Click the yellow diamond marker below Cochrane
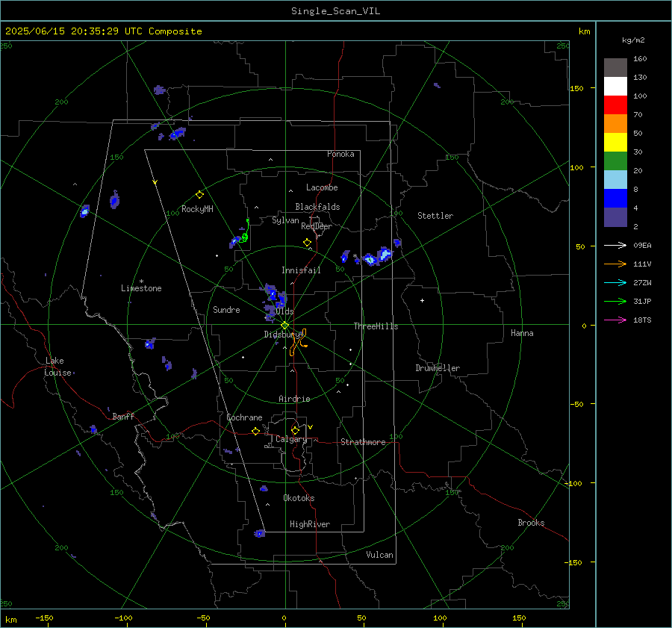Viewport: 672px width, 628px height. tap(256, 432)
